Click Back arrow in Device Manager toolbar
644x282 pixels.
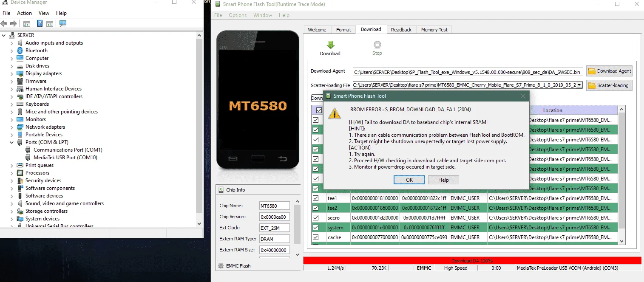tap(4, 24)
